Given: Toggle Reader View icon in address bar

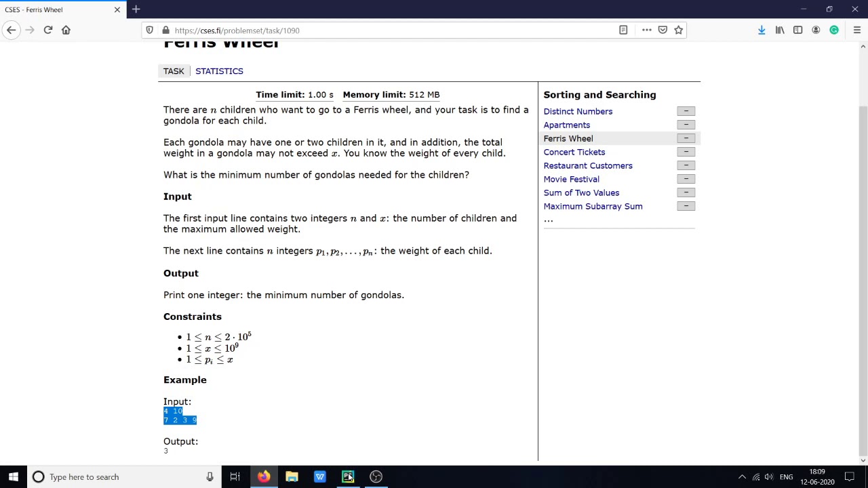Looking at the screenshot, I should [x=623, y=30].
